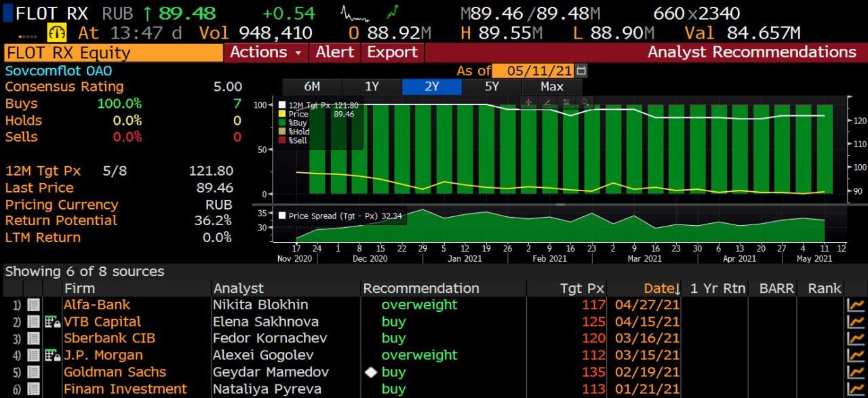Open chart icon for Alfa-Bank row
The height and width of the screenshot is (398, 868).
856,305
